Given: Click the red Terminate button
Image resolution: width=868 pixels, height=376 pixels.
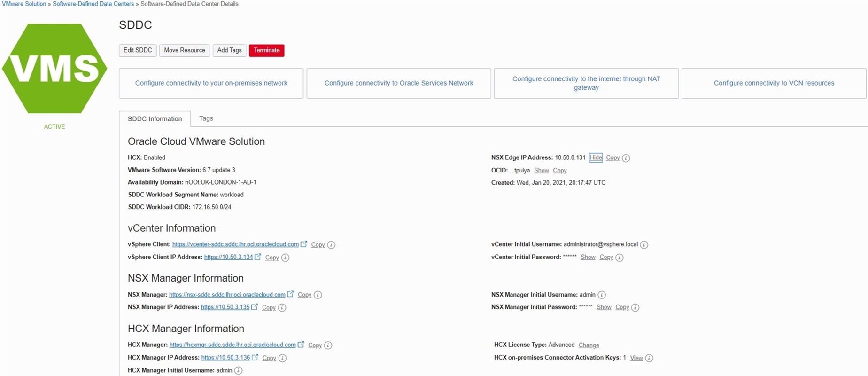Looking at the screenshot, I should (x=267, y=50).
